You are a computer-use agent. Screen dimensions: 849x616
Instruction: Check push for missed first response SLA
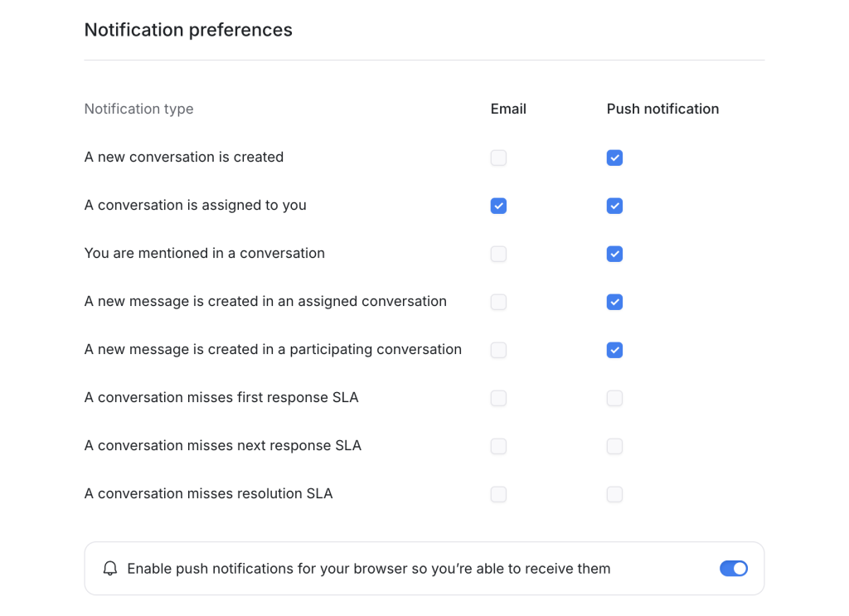[614, 399]
